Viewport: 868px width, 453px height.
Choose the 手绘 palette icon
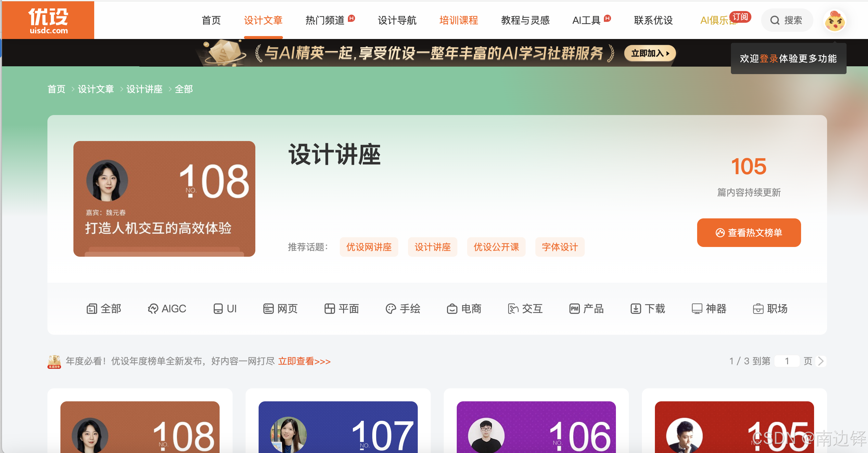[x=390, y=309]
